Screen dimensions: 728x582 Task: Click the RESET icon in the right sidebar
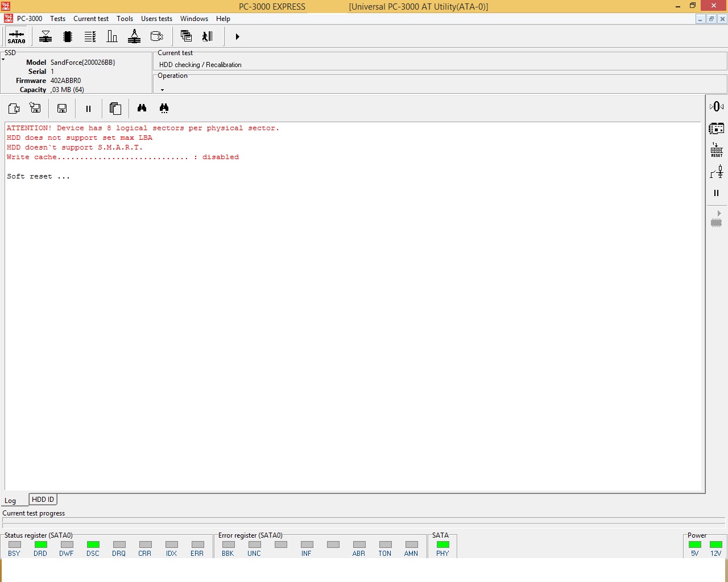click(x=717, y=150)
